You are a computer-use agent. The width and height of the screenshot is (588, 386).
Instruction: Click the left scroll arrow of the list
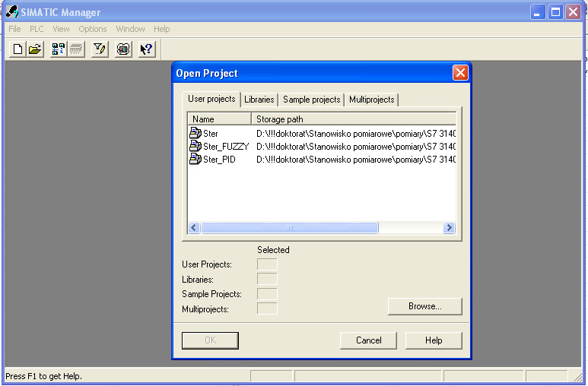pyautogui.click(x=194, y=227)
